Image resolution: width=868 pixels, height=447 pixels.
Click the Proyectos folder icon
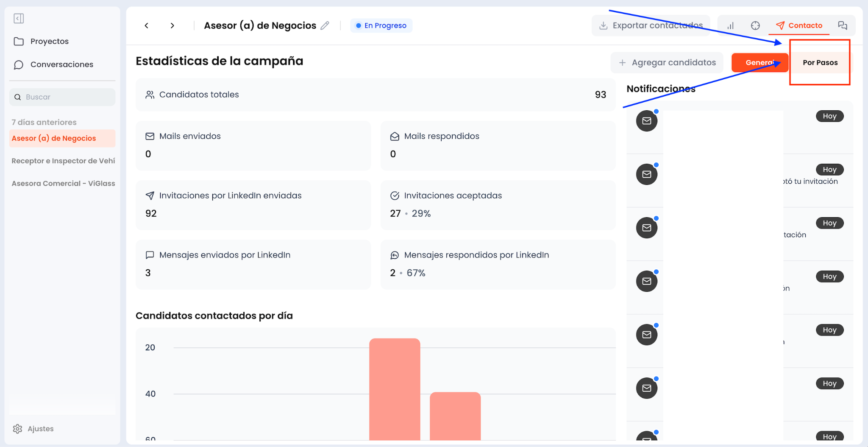pyautogui.click(x=19, y=41)
